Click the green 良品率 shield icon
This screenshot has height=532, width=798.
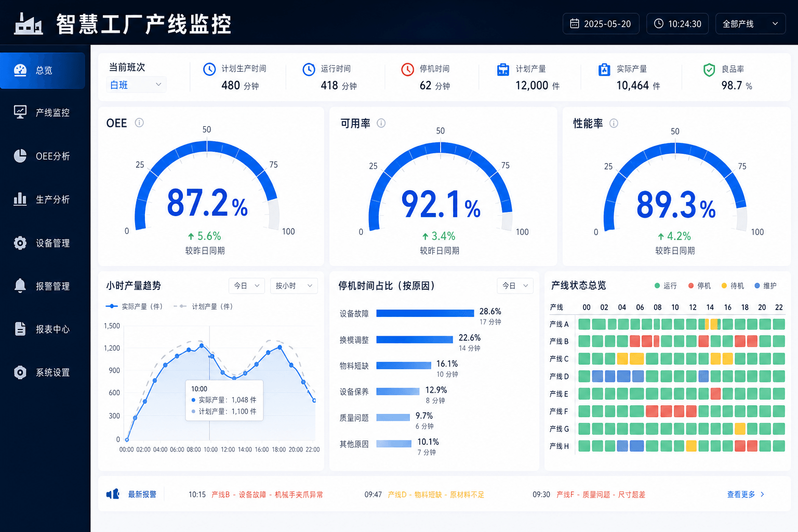coord(709,70)
